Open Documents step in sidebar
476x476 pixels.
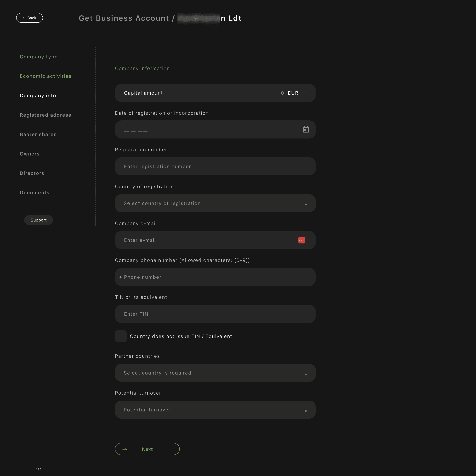tap(34, 193)
